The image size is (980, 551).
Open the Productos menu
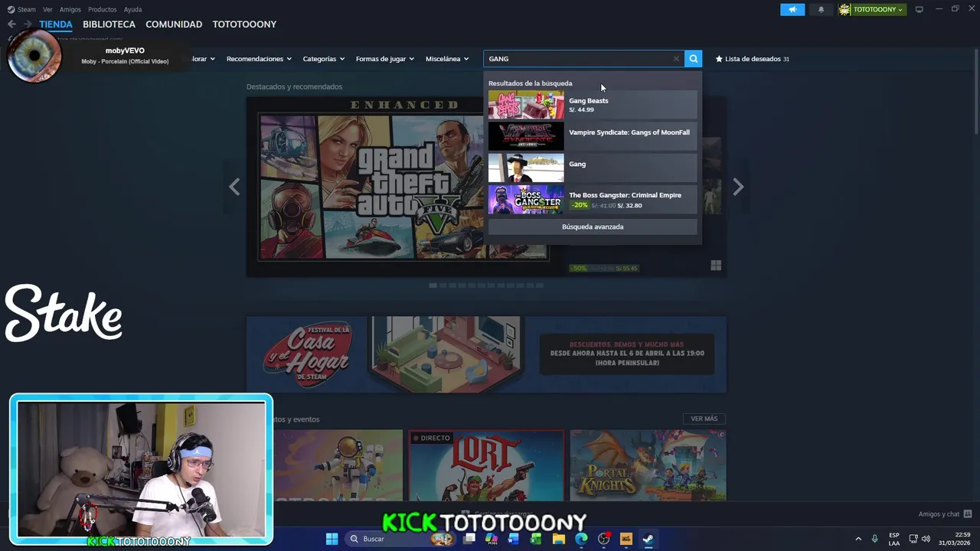(x=102, y=9)
